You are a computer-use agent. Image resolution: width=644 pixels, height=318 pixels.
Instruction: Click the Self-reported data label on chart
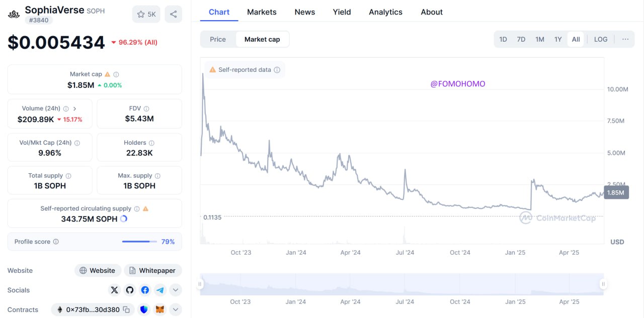point(245,70)
